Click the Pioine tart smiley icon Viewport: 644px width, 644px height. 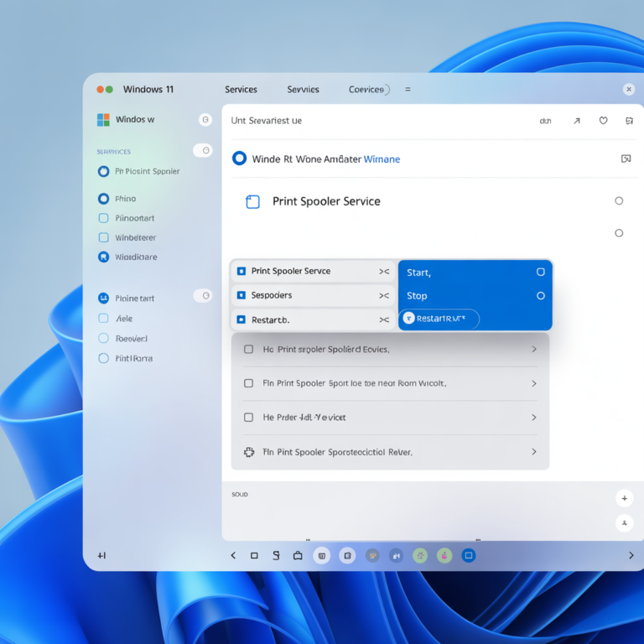pos(103,299)
